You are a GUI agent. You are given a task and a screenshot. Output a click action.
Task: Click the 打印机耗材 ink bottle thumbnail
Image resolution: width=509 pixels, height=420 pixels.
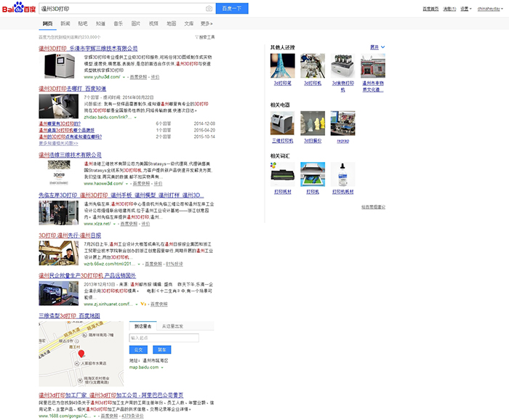click(342, 174)
